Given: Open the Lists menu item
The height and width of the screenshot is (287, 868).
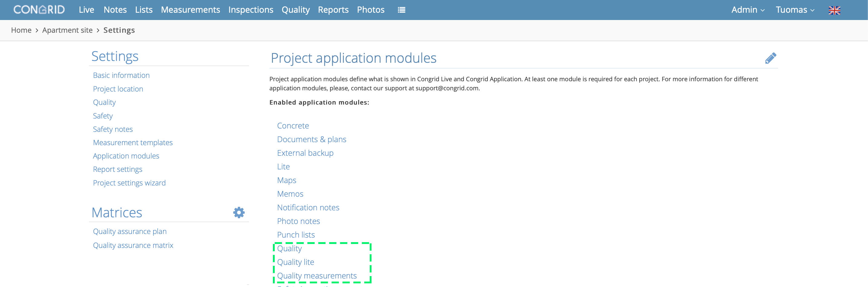Looking at the screenshot, I should [144, 10].
